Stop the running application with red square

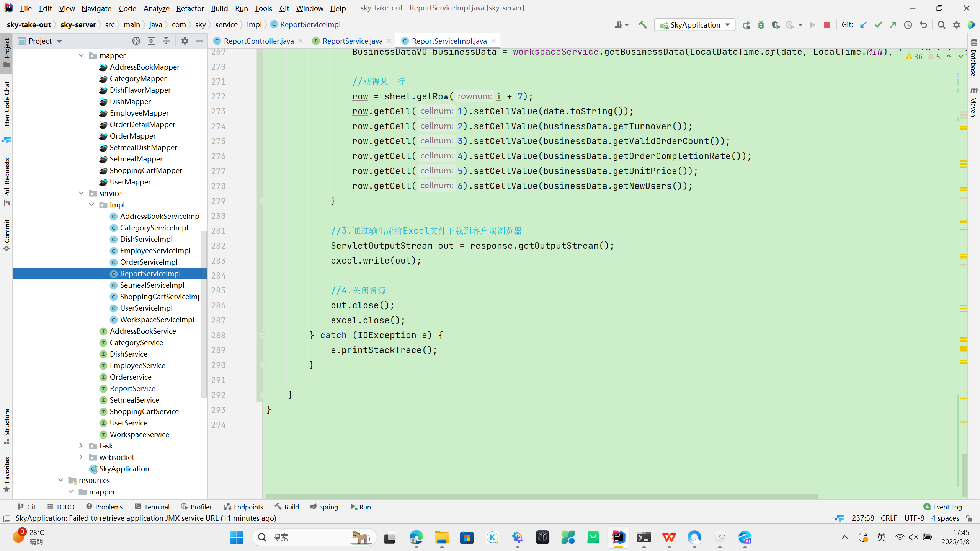pyautogui.click(x=827, y=25)
